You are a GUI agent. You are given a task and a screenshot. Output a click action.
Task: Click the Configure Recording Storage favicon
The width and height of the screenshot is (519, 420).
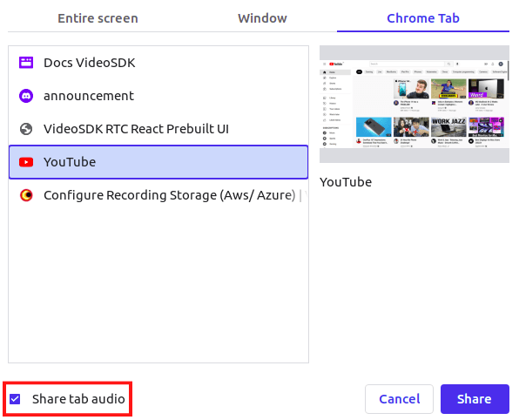click(26, 195)
